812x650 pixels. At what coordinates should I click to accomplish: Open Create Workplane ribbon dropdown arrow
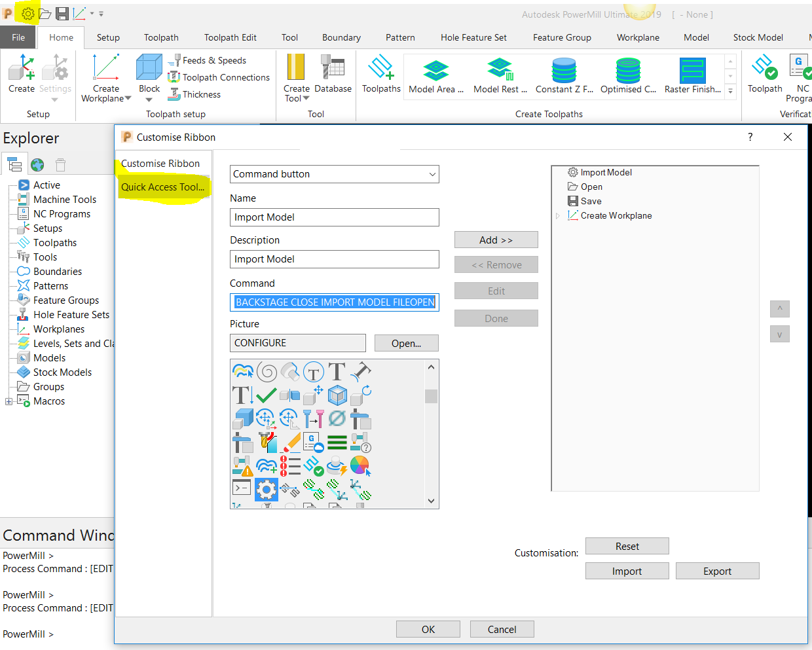[x=128, y=99]
